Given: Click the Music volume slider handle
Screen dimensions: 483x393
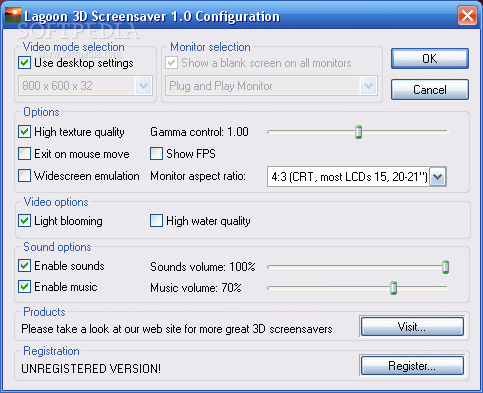Looking at the screenshot, I should pos(394,288).
